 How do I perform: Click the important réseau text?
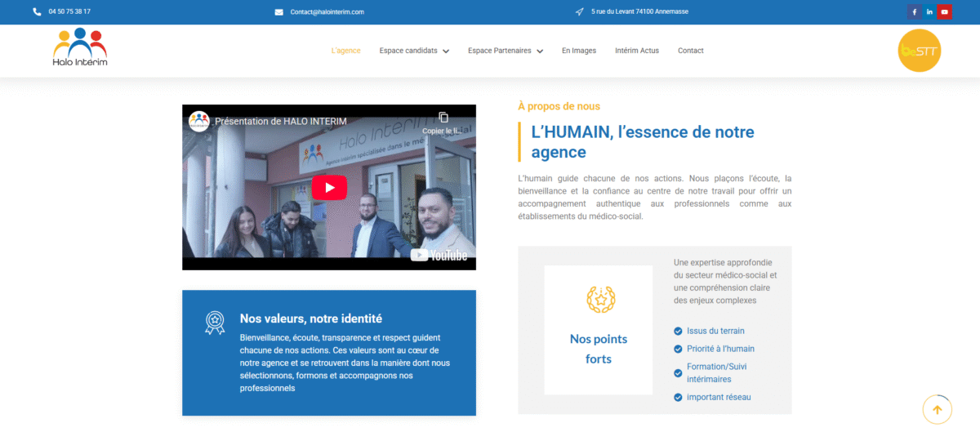719,397
